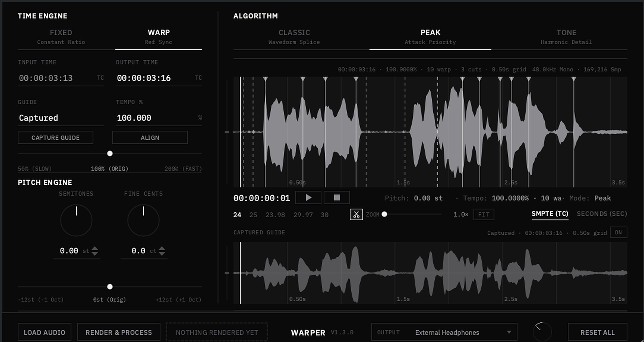644x342 pixels.
Task: Select the Classic waveform splice algorithm
Action: 294,37
